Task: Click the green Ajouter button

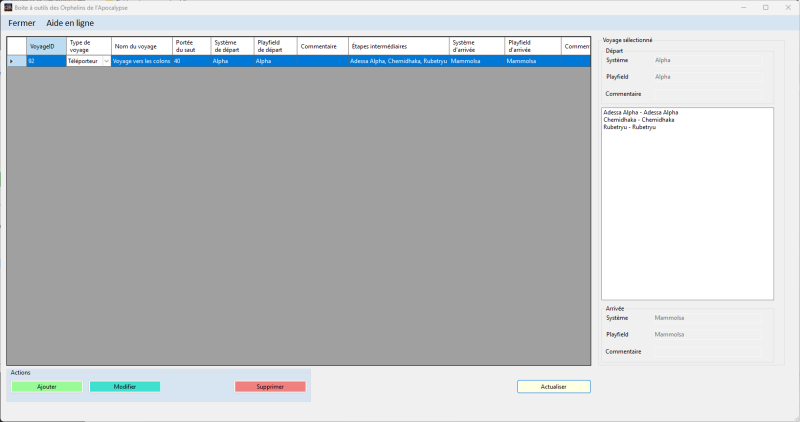Action: pyautogui.click(x=46, y=386)
